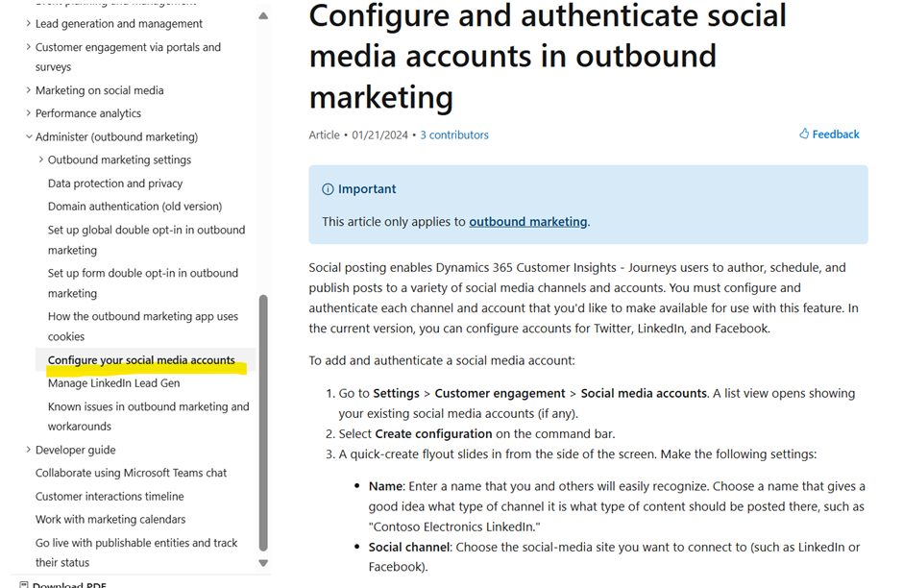Open Set up global double opt-in article
This screenshot has height=588, width=903.
[146, 239]
